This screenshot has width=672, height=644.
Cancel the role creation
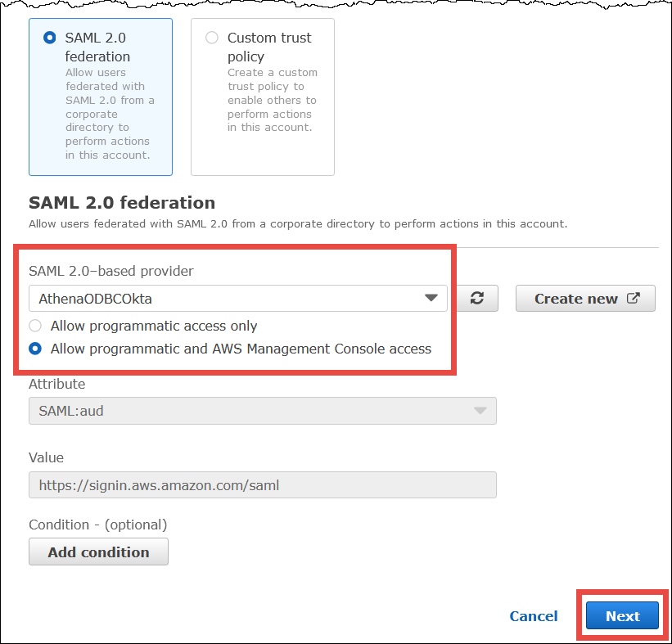533,616
